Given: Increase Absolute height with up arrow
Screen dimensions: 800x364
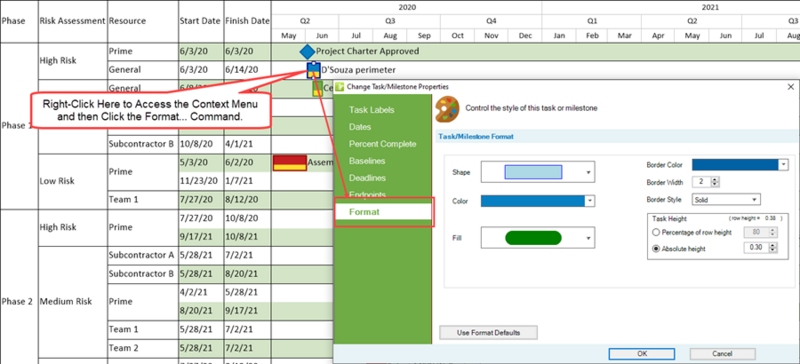Looking at the screenshot, I should [773, 246].
